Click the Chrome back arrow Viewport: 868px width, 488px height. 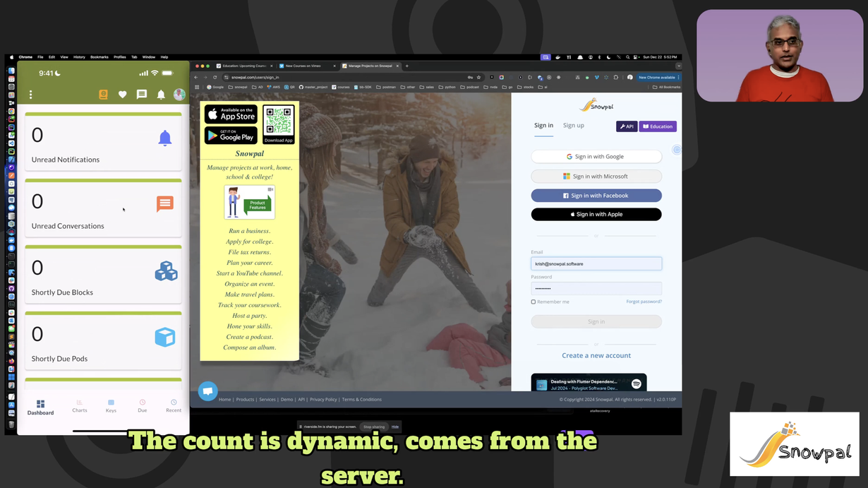click(x=197, y=77)
